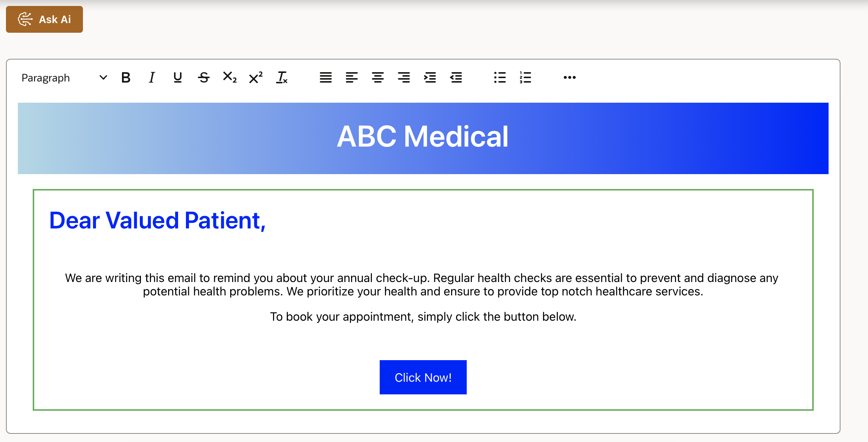The height and width of the screenshot is (442, 868).
Task: Decrease paragraph indent
Action: pyautogui.click(x=456, y=78)
